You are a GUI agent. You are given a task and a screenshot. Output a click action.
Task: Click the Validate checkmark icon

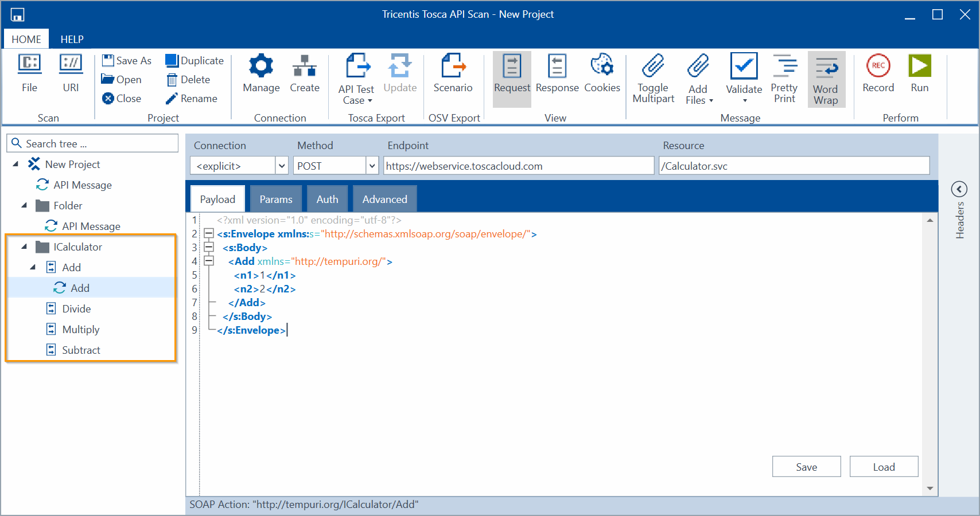744,67
